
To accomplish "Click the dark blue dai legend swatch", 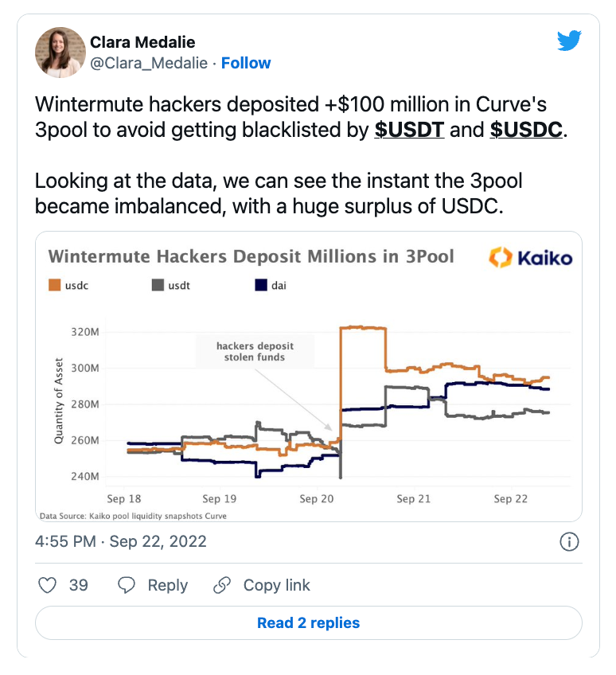I will (261, 285).
